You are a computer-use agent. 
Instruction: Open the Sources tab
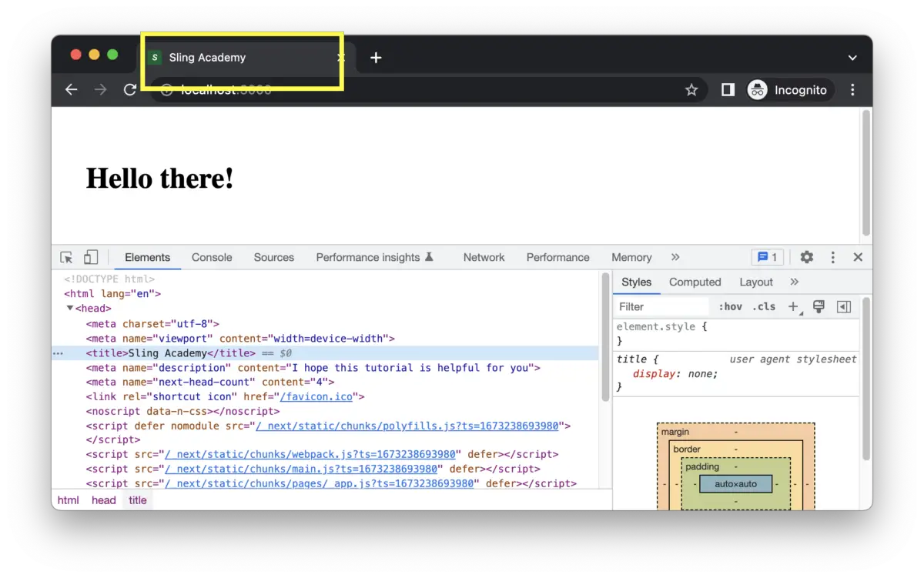274,257
